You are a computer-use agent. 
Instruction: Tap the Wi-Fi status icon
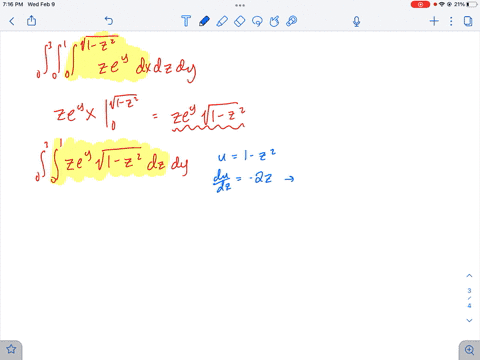tap(442, 4)
